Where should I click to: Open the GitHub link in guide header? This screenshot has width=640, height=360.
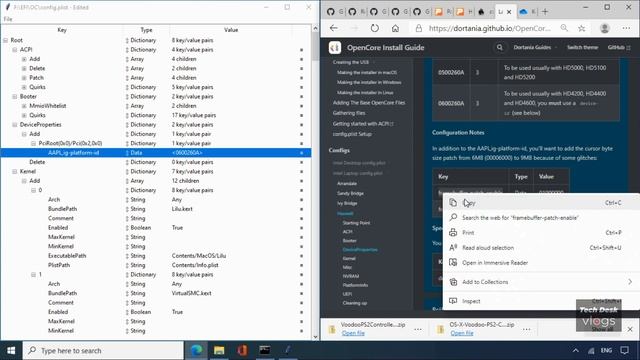[x=619, y=47]
